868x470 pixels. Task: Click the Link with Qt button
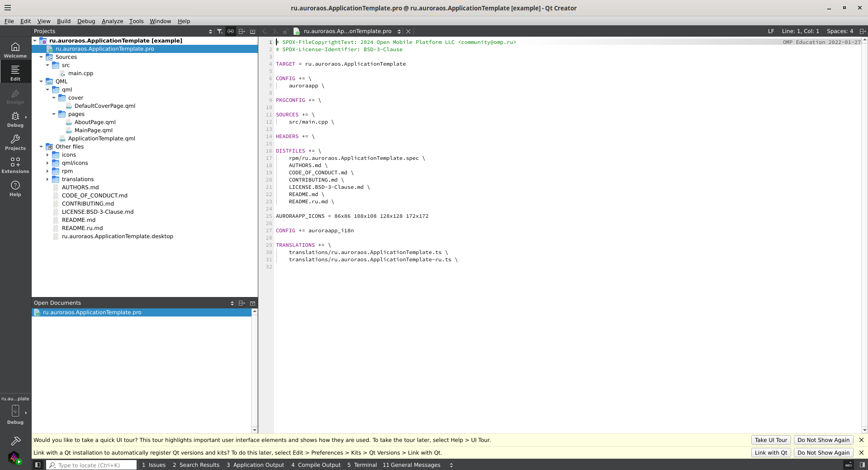coord(771,453)
